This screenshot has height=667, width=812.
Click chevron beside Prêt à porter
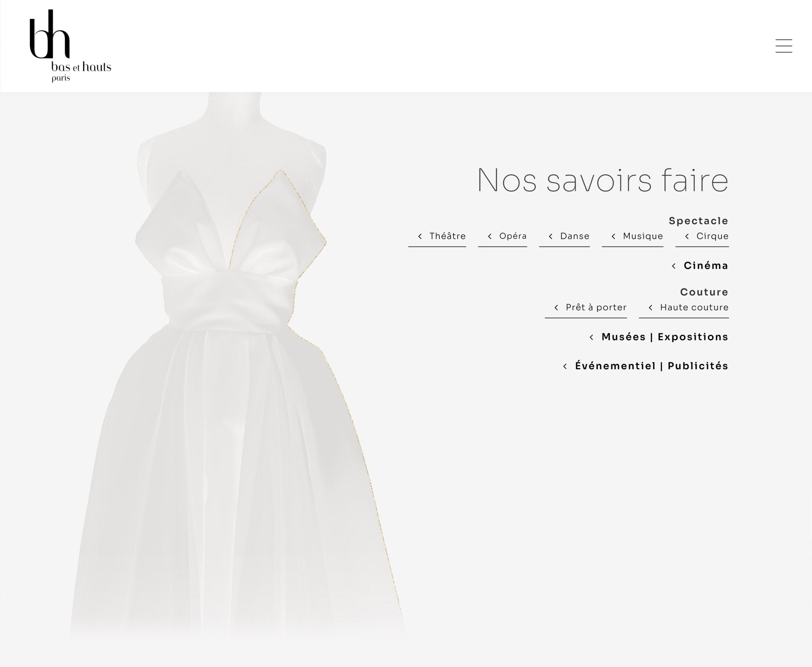(x=556, y=308)
